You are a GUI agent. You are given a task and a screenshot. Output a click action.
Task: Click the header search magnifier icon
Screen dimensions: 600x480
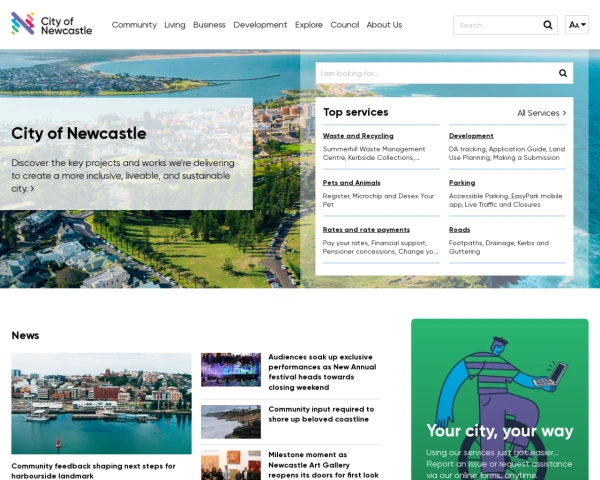[x=547, y=25]
